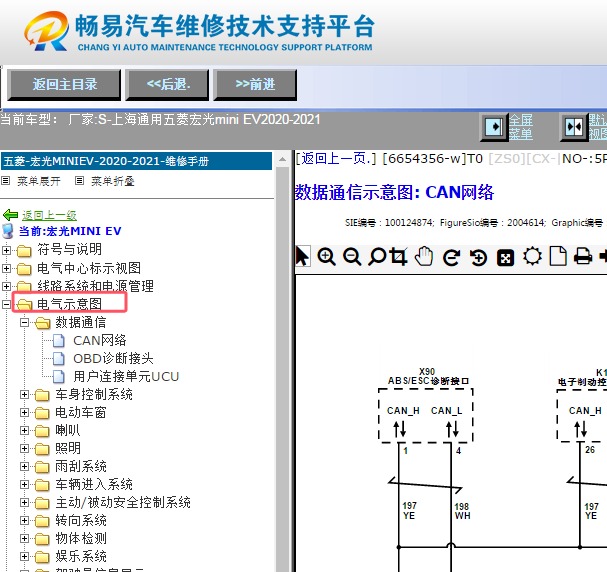The height and width of the screenshot is (572, 607).
Task: Expand the 转向系统 tree node
Action: pyautogui.click(x=24, y=520)
